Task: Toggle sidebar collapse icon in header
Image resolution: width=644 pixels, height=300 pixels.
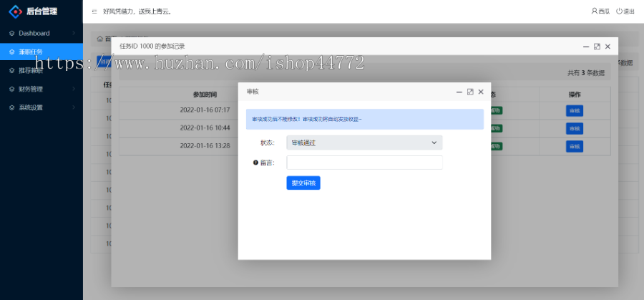Action: click(x=94, y=11)
